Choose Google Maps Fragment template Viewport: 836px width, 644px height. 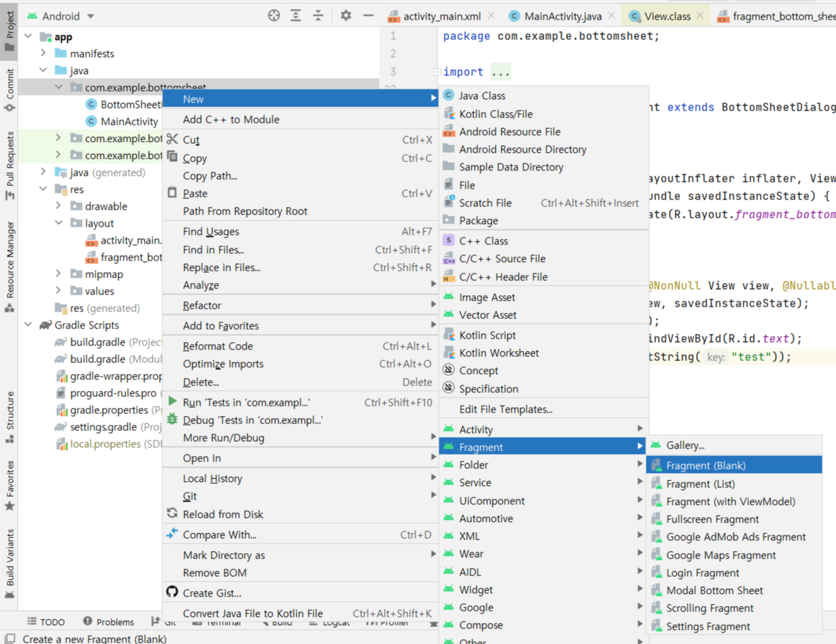(734, 555)
